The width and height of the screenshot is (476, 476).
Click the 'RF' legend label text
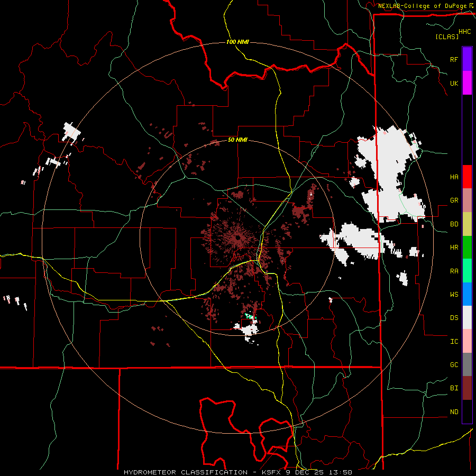(x=454, y=59)
